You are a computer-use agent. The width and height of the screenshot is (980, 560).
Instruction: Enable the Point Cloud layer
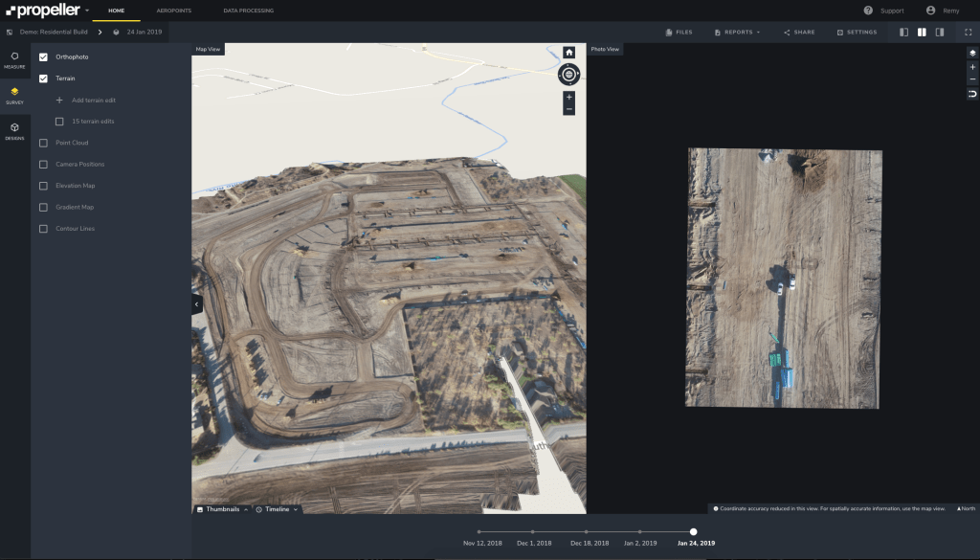(x=43, y=142)
